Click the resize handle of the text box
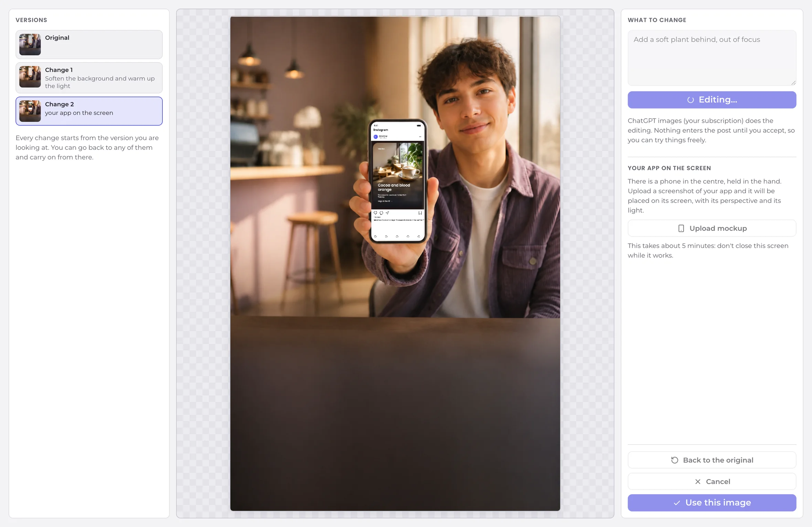 click(793, 83)
